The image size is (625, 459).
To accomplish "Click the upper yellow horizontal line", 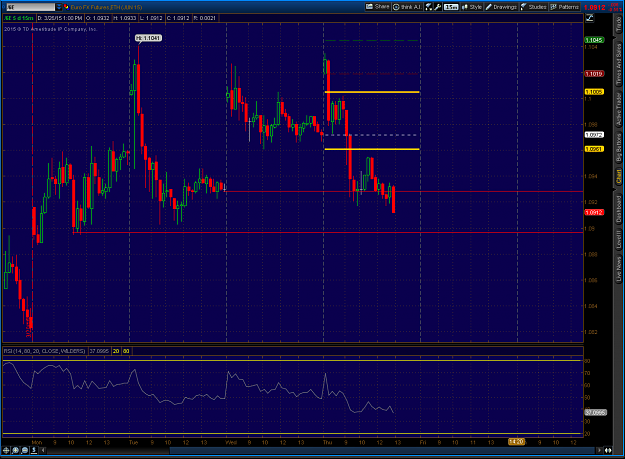I will click(372, 92).
